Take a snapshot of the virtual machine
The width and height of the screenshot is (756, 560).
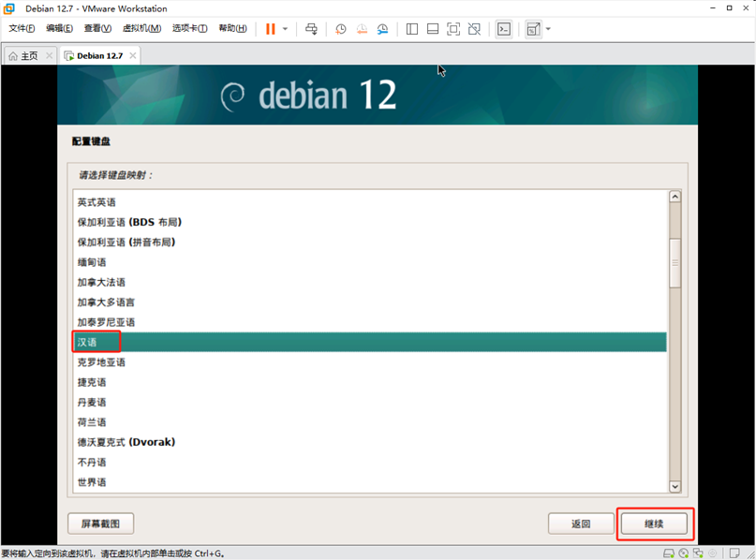pos(341,29)
